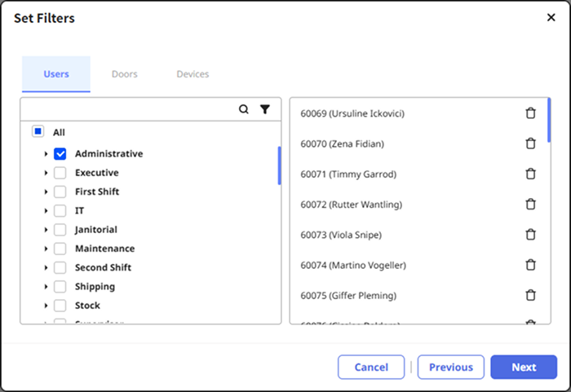Screen dimensions: 571x392
Task: Remove 60070 Zena Fidian with trash icon
Action: tap(530, 143)
